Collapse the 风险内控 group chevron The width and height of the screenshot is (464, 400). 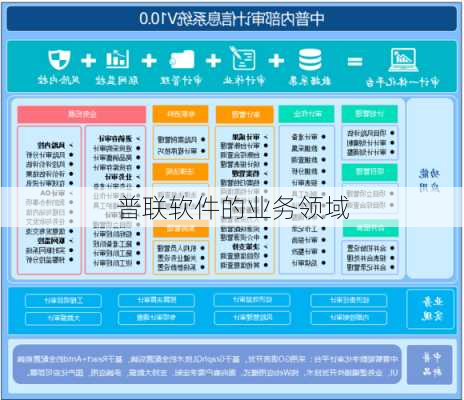tap(71, 146)
